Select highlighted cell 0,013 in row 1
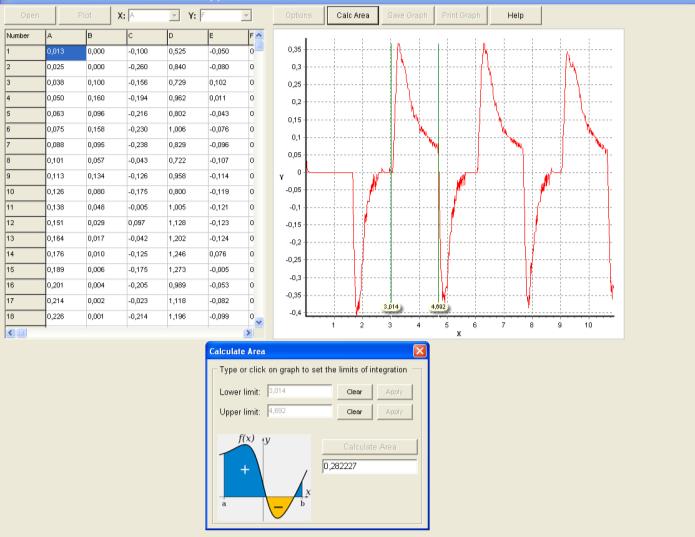695x537 pixels. pyautogui.click(x=66, y=52)
